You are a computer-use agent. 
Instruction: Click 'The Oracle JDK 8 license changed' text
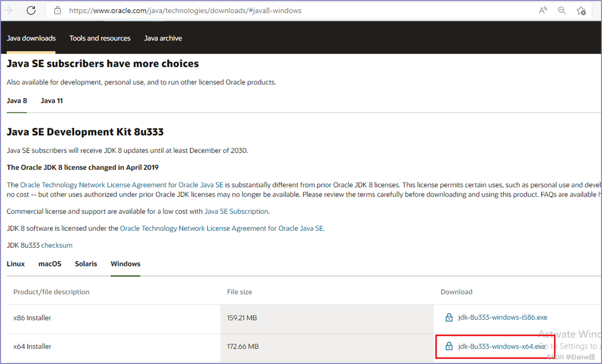pos(83,167)
